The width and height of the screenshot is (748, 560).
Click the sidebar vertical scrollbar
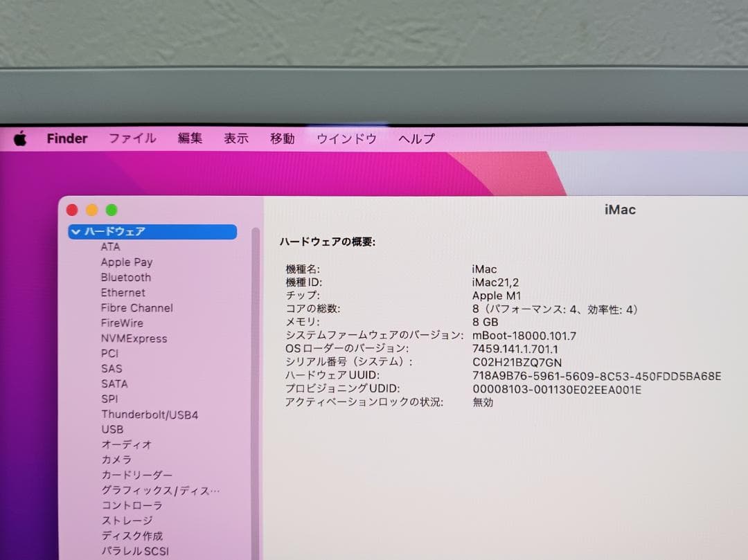point(256,394)
